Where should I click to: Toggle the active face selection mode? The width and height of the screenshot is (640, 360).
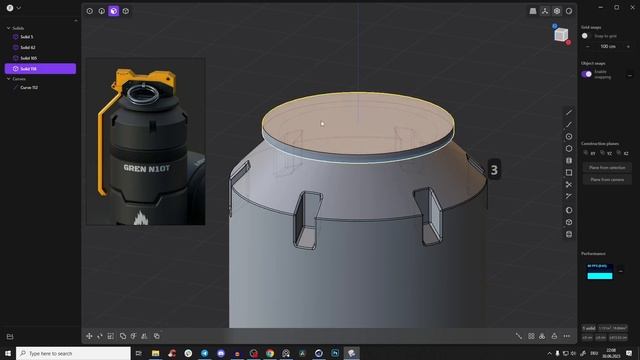(x=113, y=11)
